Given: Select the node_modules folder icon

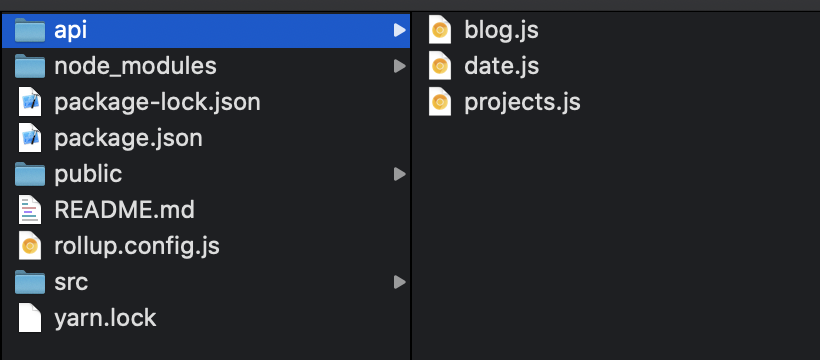Looking at the screenshot, I should (x=30, y=66).
